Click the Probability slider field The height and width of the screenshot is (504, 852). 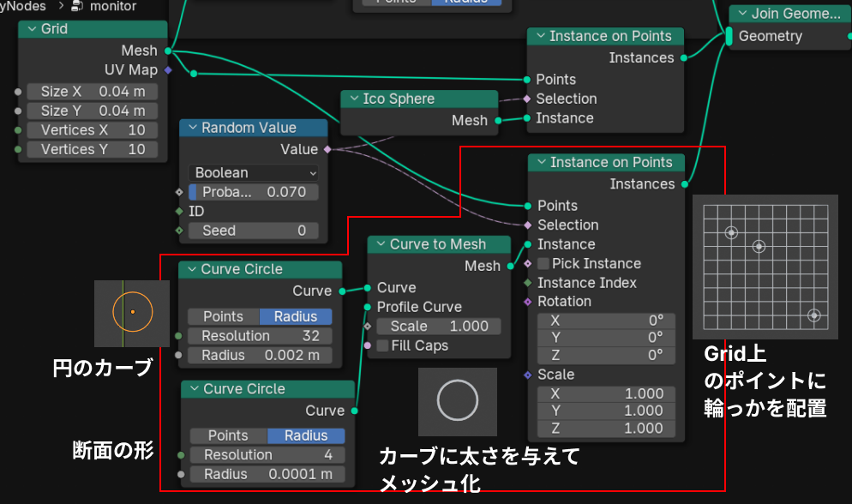[x=253, y=192]
